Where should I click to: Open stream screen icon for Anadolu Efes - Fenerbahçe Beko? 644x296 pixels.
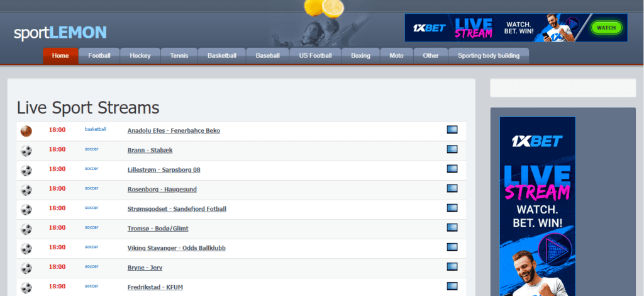tap(452, 130)
